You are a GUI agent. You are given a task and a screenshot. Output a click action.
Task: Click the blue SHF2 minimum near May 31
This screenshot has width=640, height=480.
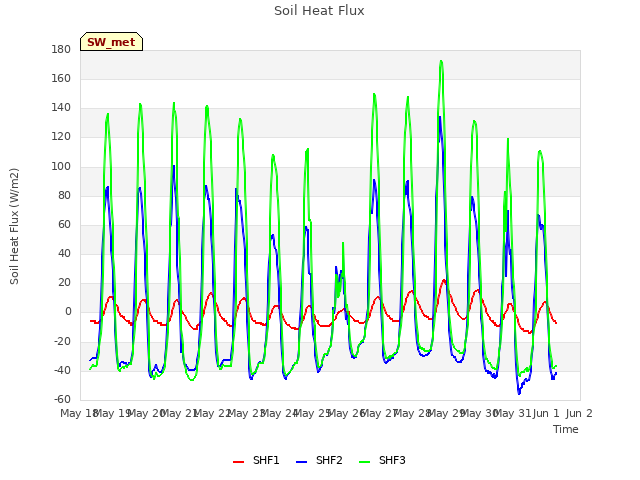[519, 393]
